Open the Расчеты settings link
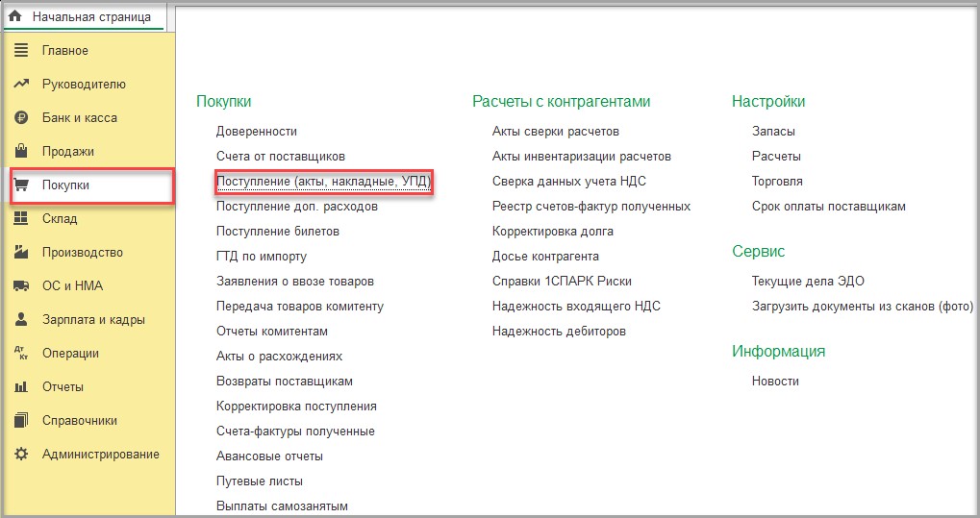Image resolution: width=980 pixels, height=518 pixels. pyautogui.click(x=776, y=157)
